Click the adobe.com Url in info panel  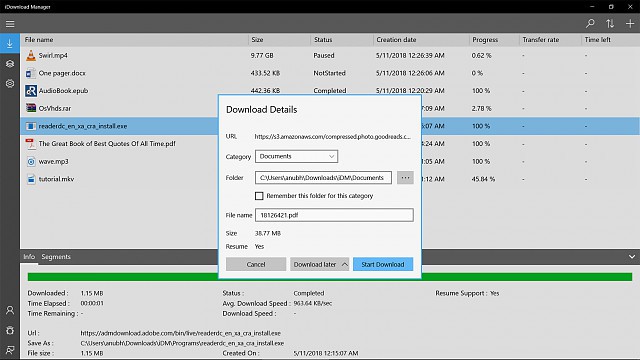click(180, 333)
